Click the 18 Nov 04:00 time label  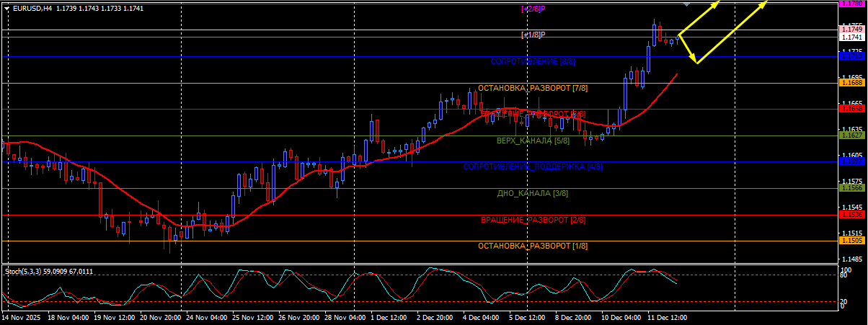point(69,317)
